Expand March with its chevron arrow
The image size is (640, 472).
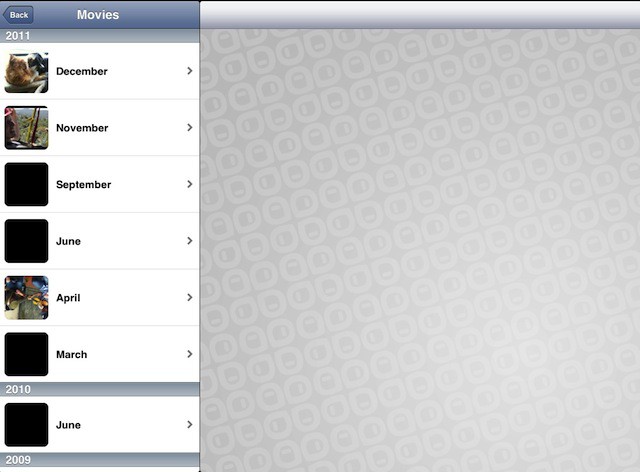[x=190, y=354]
